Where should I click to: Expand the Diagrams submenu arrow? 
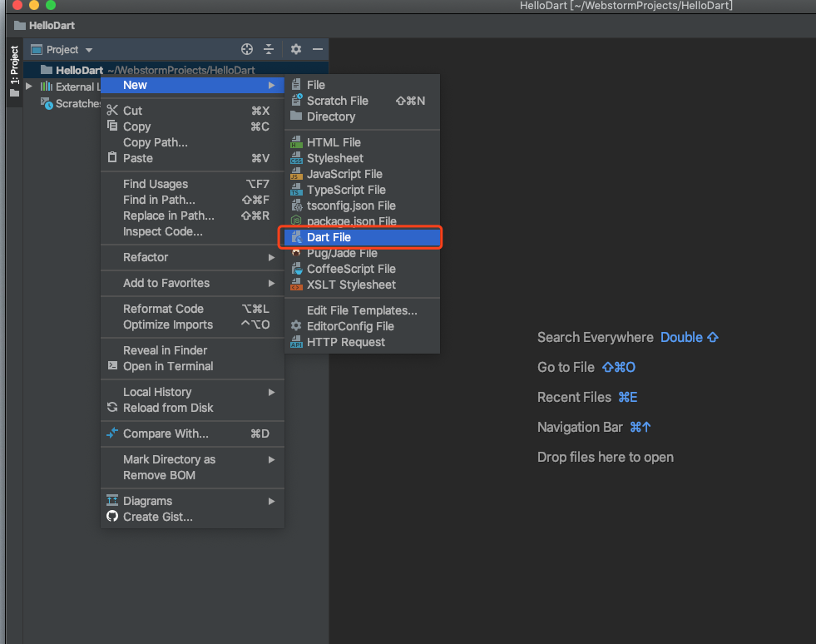pyautogui.click(x=271, y=502)
